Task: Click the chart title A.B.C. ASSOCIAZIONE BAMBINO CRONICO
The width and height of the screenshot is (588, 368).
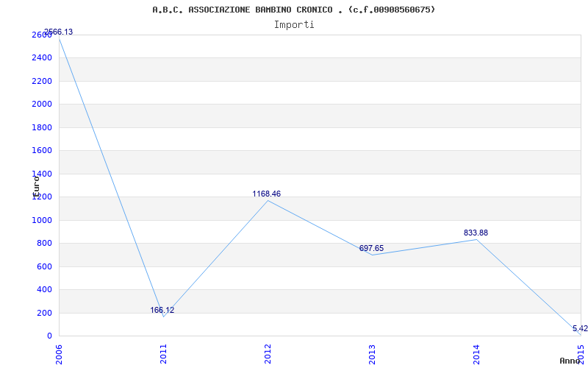Action: [293, 10]
